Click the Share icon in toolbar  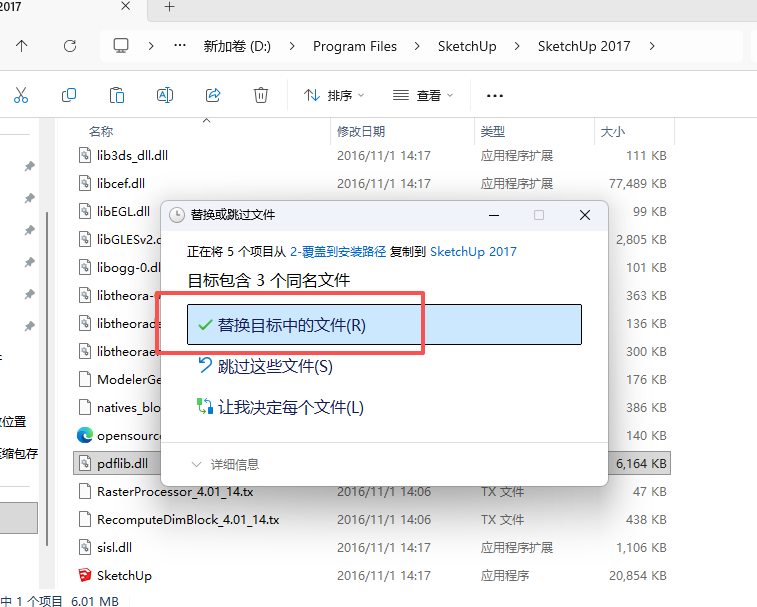coord(213,95)
